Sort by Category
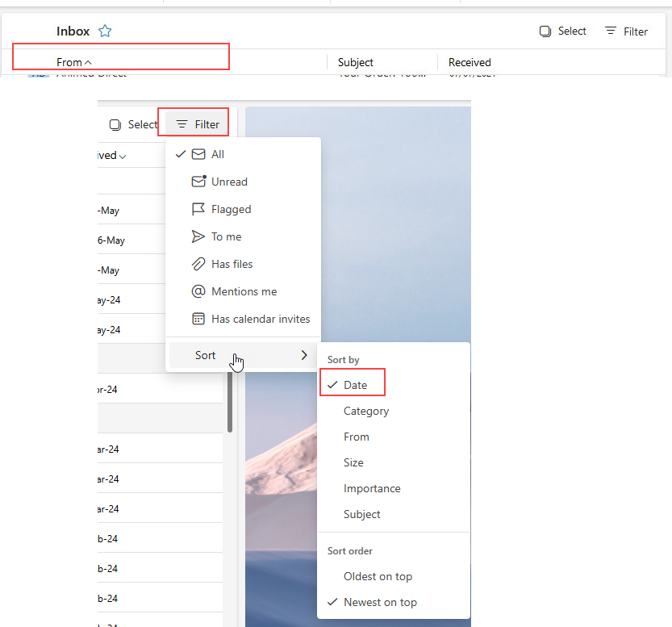This screenshot has width=672, height=627. point(394,411)
